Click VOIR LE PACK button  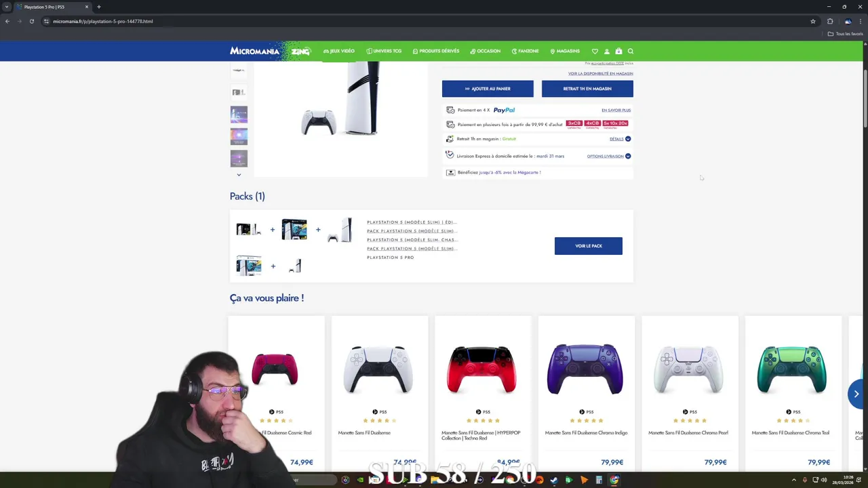pos(589,246)
